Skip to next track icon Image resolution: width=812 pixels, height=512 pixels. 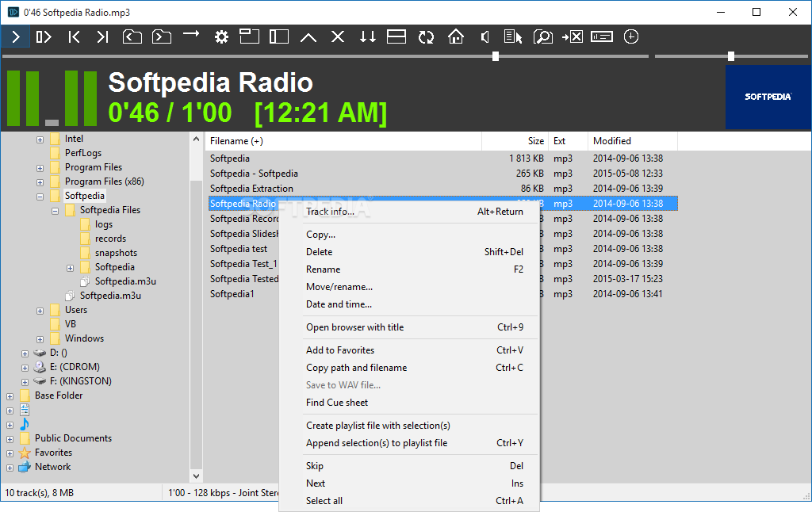pyautogui.click(x=102, y=36)
